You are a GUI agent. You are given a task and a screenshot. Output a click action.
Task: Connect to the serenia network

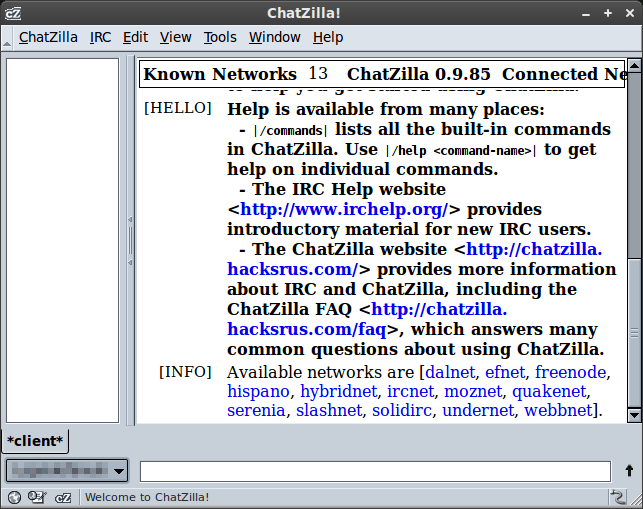[x=256, y=410]
